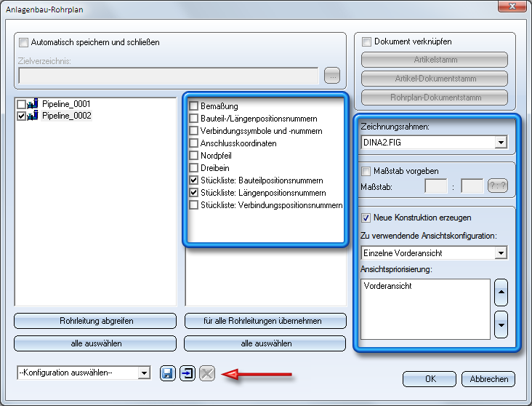Click the greyed-out delete configuration X icon
Screen dimensions: 532x406
click(x=207, y=373)
